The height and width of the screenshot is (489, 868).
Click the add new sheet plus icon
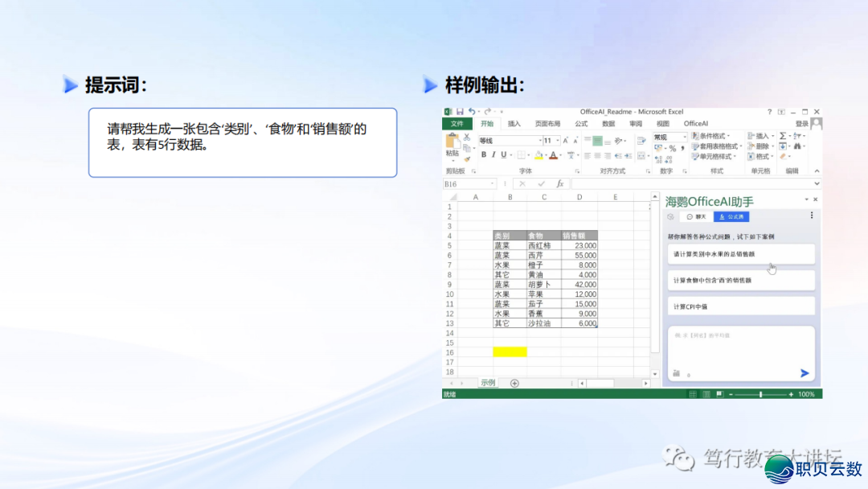tap(514, 383)
